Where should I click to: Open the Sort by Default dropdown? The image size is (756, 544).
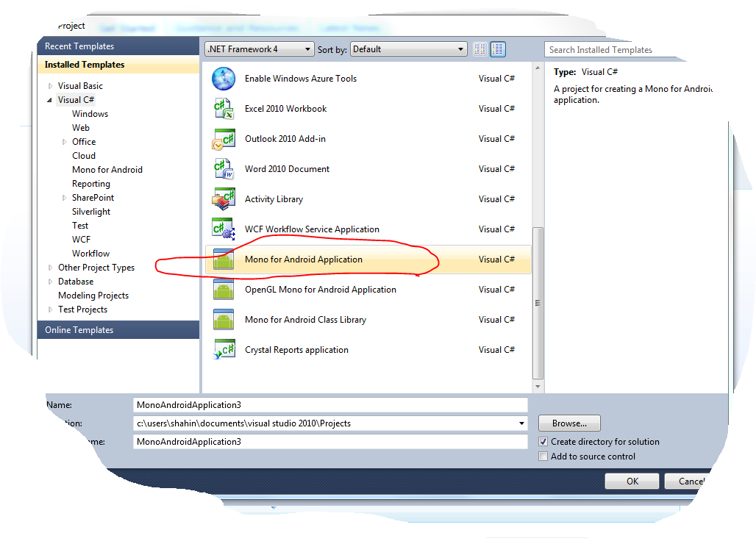pyautogui.click(x=408, y=49)
